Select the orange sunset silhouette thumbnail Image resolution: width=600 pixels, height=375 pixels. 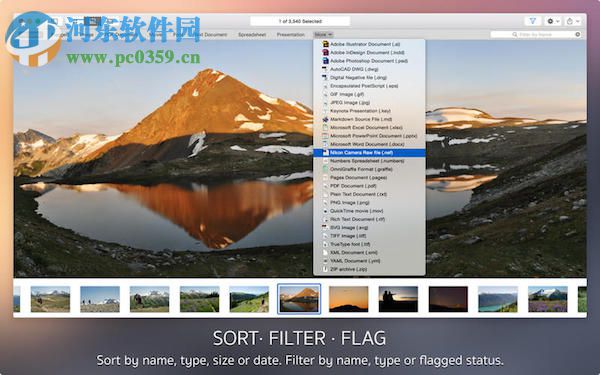(349, 299)
